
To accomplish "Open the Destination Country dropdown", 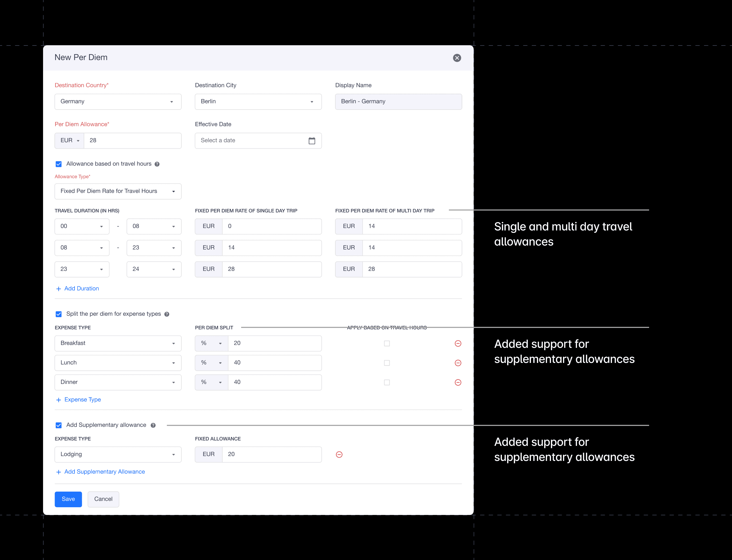I will pyautogui.click(x=118, y=102).
